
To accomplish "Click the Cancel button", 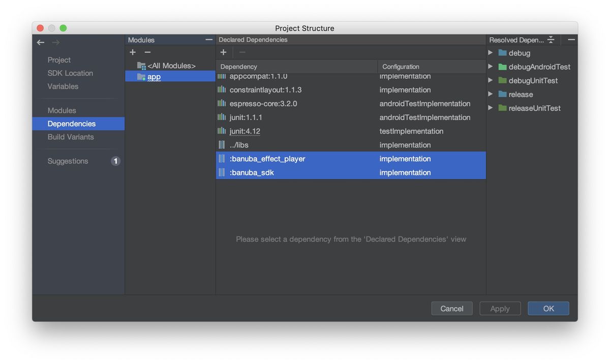I will pos(451,309).
